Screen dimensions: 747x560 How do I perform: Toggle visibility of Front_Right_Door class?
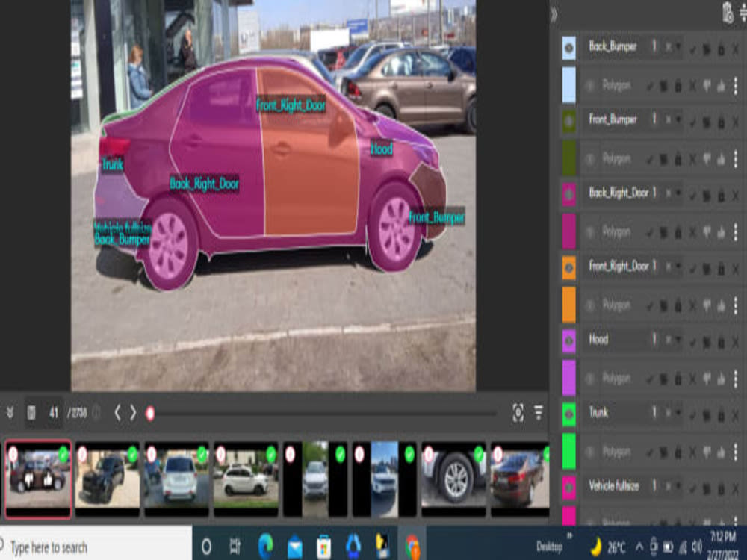click(568, 267)
